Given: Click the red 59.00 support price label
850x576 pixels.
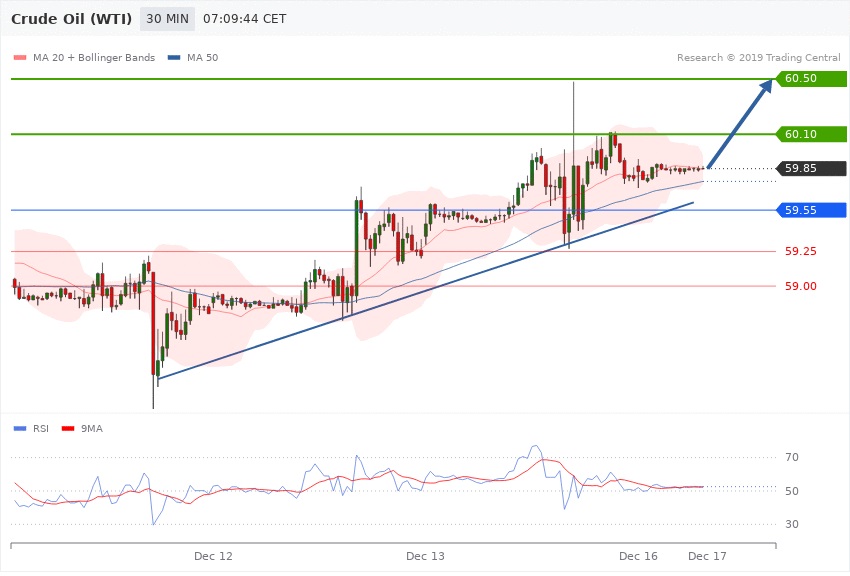Looking at the screenshot, I should coord(800,286).
